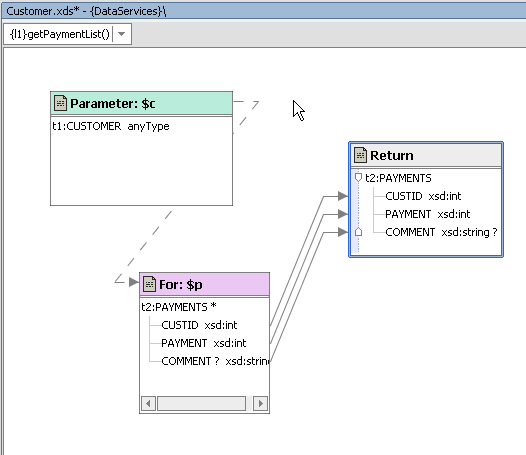
Task: Click the right scroll arrow in For box
Action: click(260, 403)
